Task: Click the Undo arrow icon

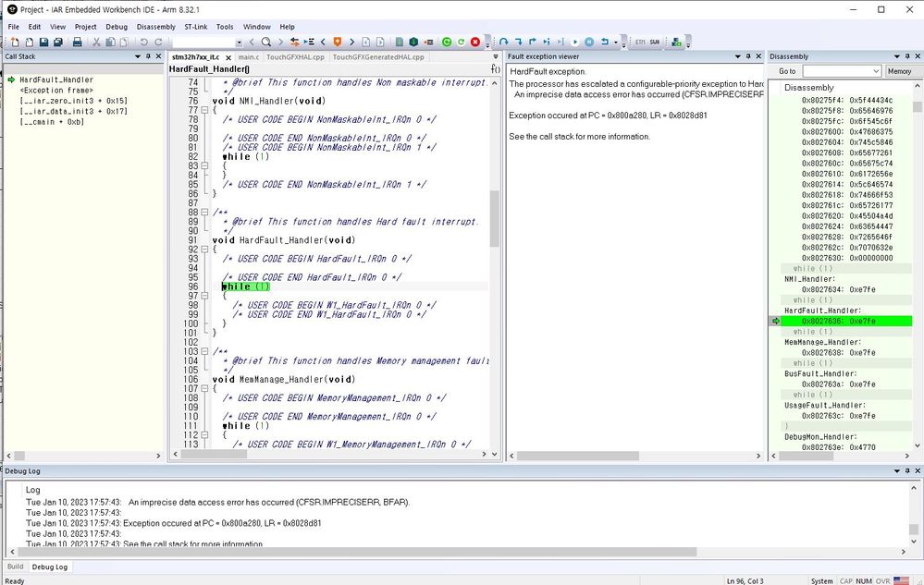Action: point(143,42)
